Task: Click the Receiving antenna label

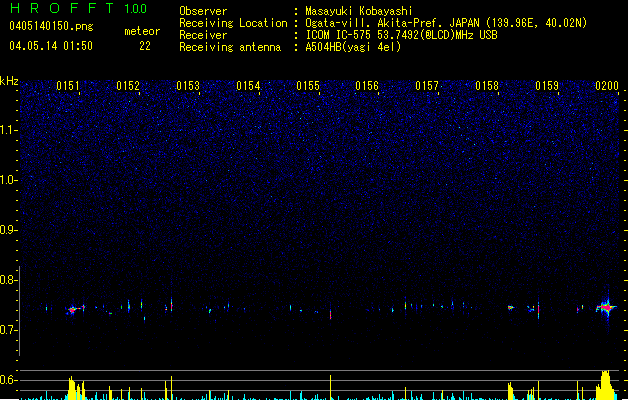Action: (x=230, y=47)
